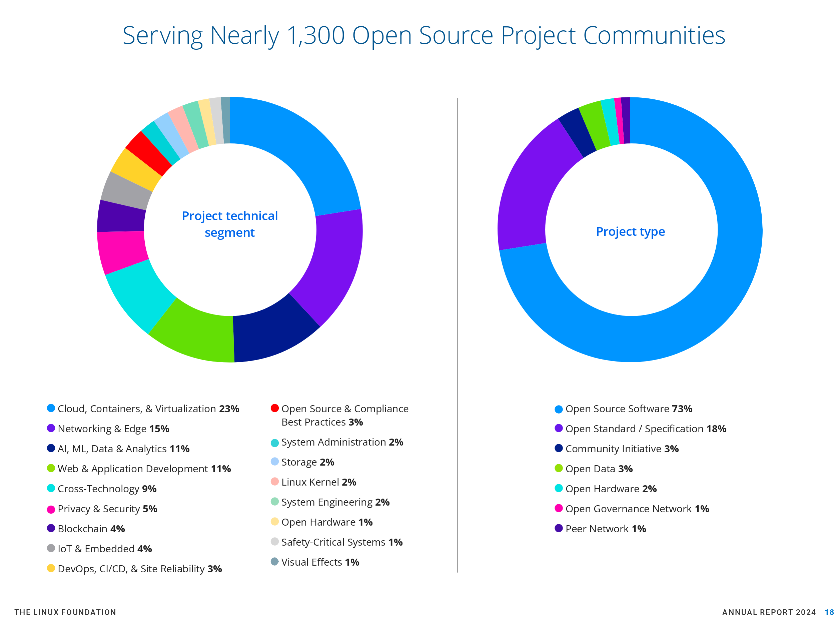
Task: Click the "Community Initiative 3%" legend label
Action: [x=622, y=449]
